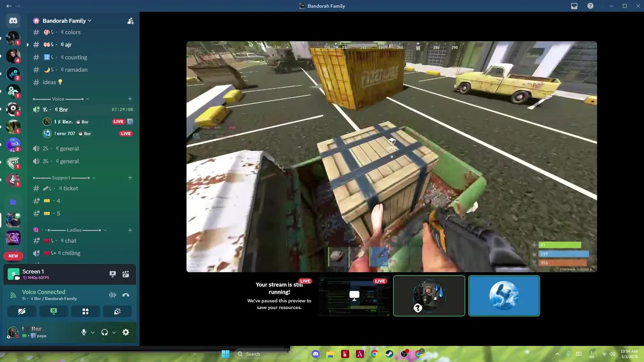Add channel to Support category with plus icon

(130, 178)
